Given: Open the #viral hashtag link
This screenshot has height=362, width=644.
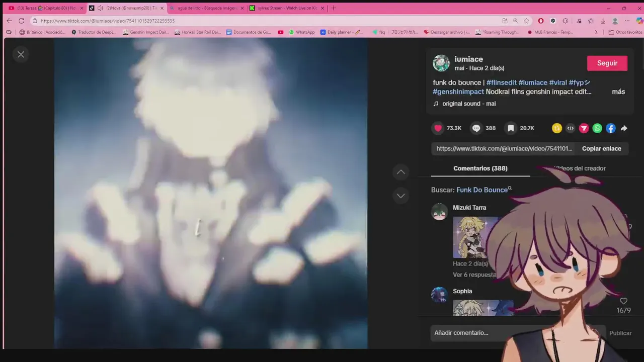Looking at the screenshot, I should tap(558, 82).
